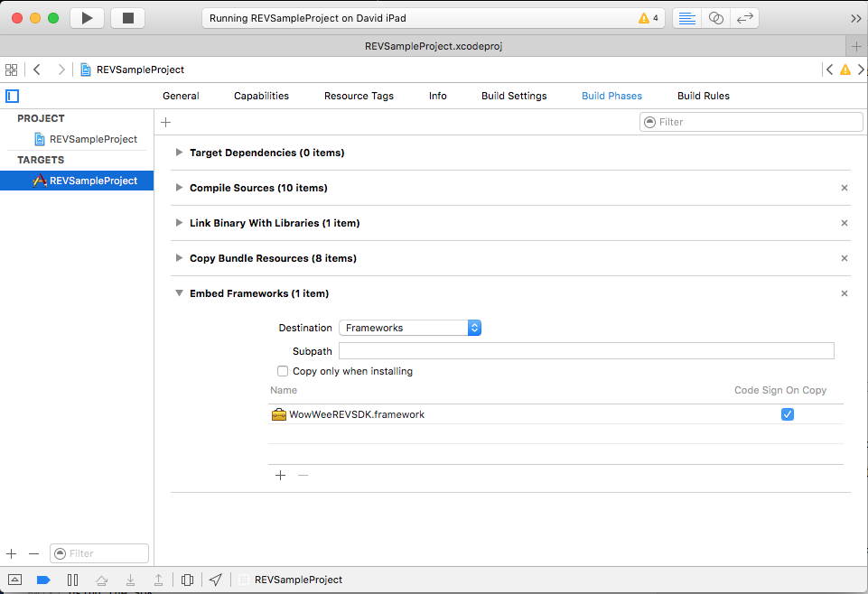Screen dimensions: 868x594
Task: Delete Copy Bundle Resources phase
Action: pyautogui.click(x=845, y=258)
